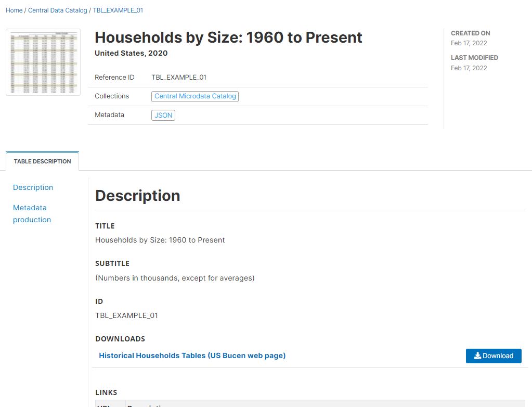Open Historical Households Tables link
Viewport: 532px width, 407px height.
[x=192, y=355]
